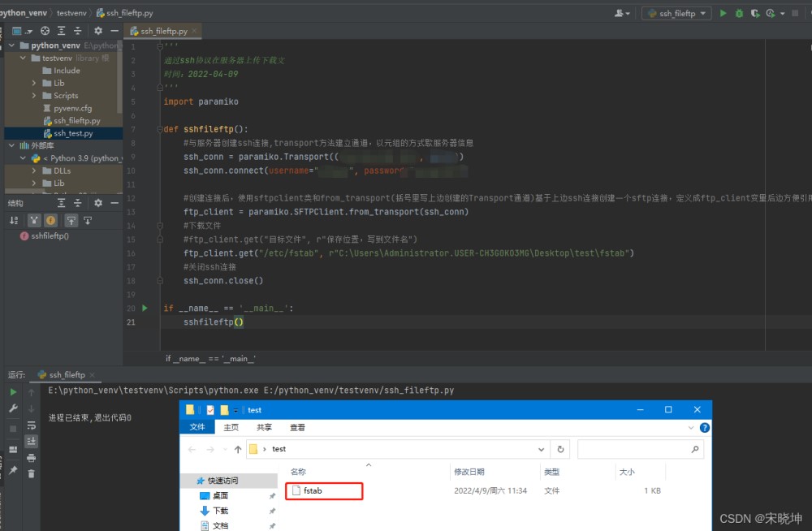Open project view selector dropdown
The height and width of the screenshot is (531, 812).
21,31
